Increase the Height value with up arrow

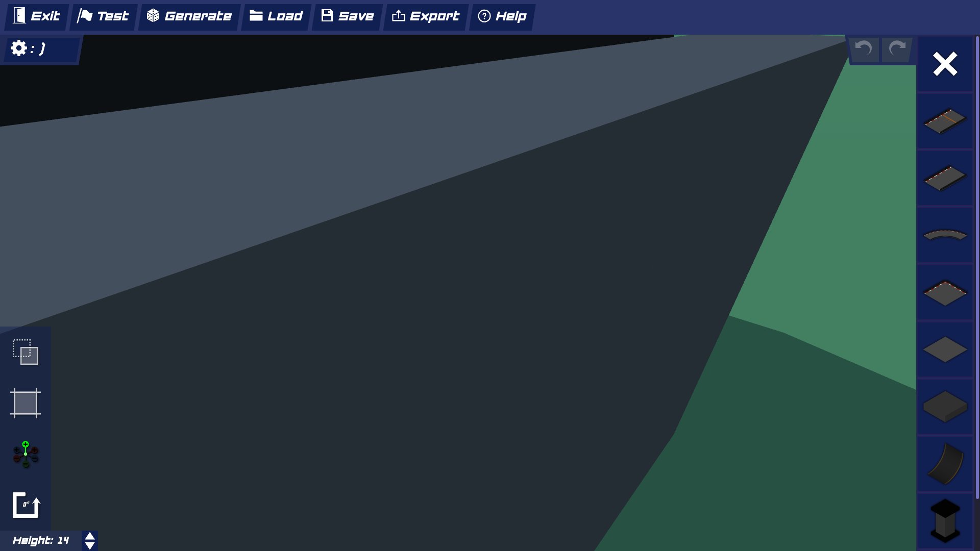tap(90, 536)
